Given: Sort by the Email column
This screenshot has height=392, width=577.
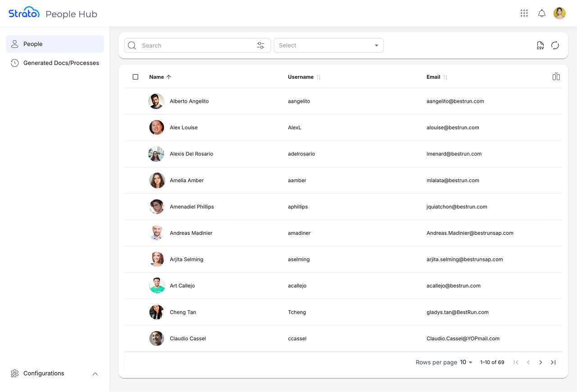Looking at the screenshot, I should click(445, 77).
